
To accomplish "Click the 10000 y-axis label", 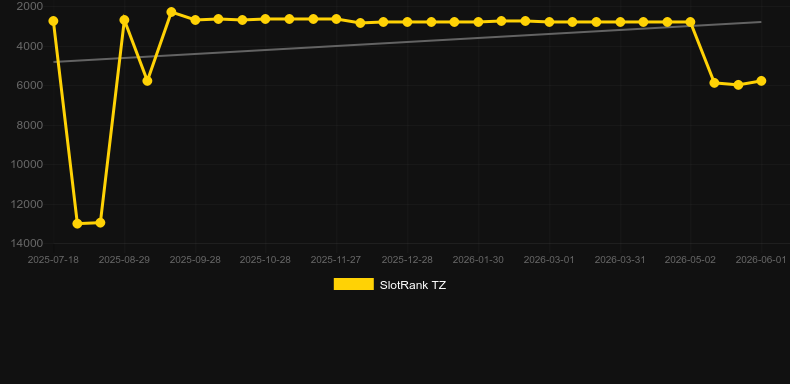I will (27, 164).
